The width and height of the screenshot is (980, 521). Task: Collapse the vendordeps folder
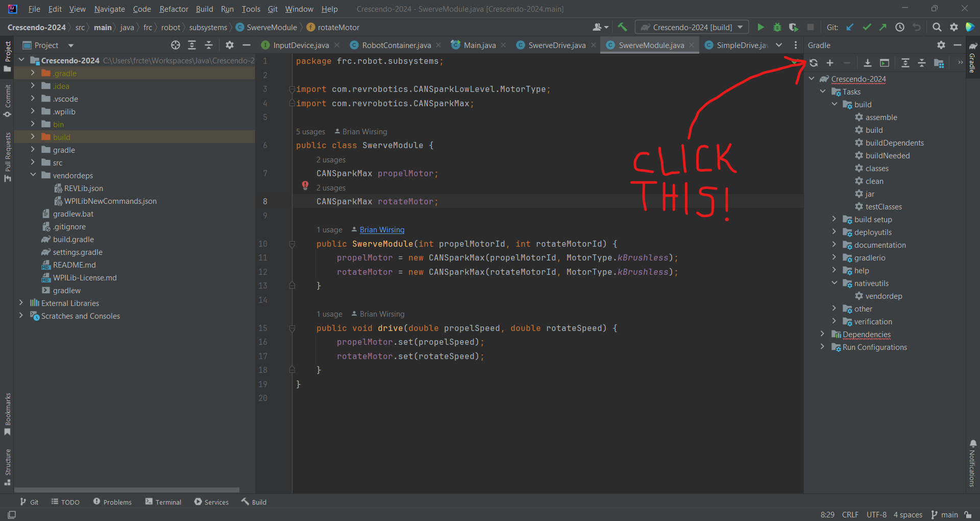33,175
